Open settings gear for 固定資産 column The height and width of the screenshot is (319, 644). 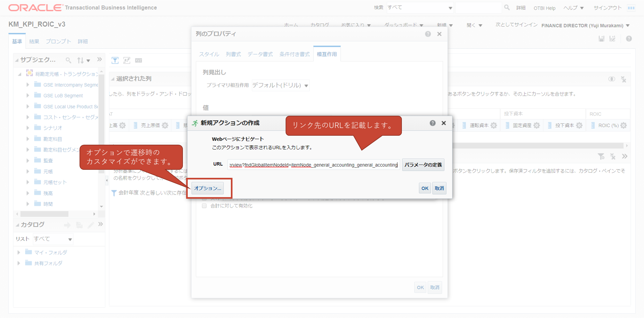537,125
